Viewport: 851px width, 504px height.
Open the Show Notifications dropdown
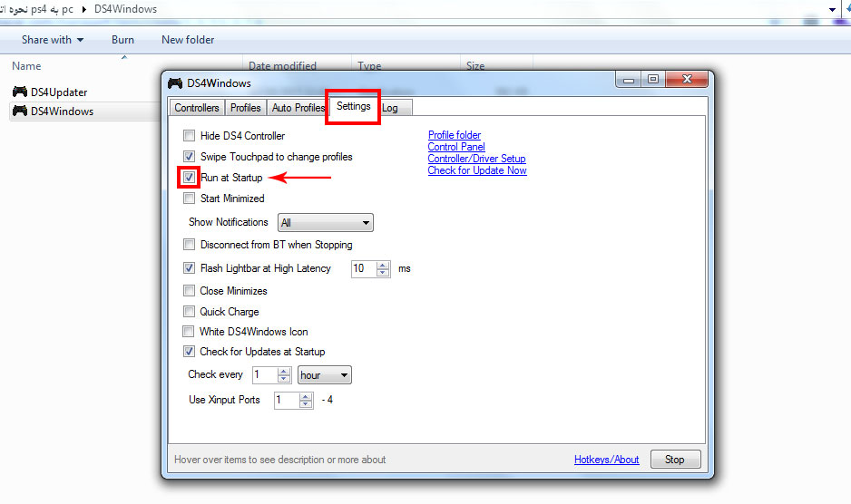(326, 223)
